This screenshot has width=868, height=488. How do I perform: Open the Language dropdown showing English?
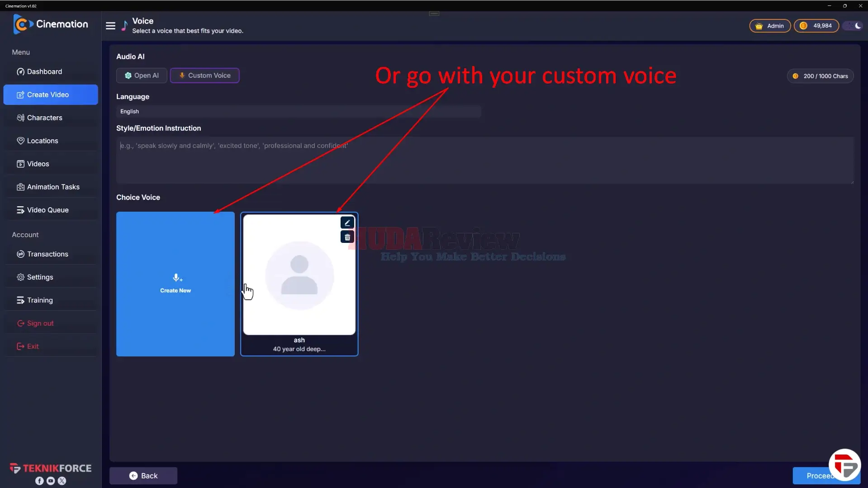coord(299,111)
